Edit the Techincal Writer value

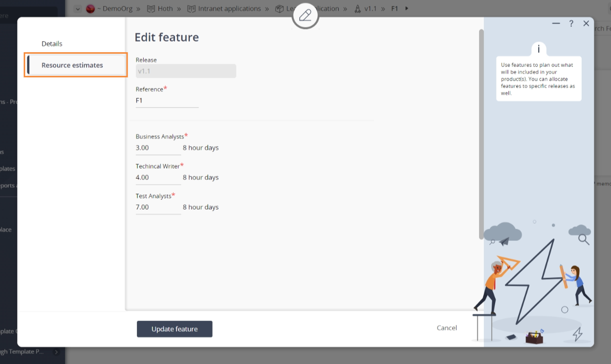[157, 177]
